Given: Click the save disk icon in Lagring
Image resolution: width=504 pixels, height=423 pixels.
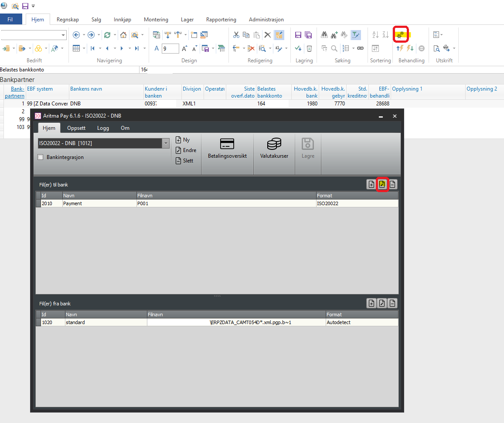Looking at the screenshot, I should (298, 35).
